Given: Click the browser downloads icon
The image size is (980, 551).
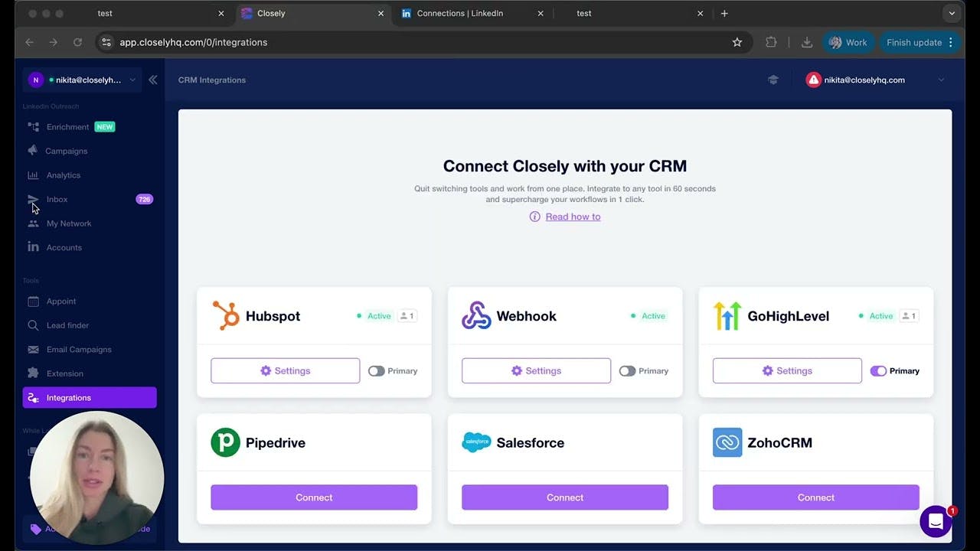Looking at the screenshot, I should (x=807, y=42).
